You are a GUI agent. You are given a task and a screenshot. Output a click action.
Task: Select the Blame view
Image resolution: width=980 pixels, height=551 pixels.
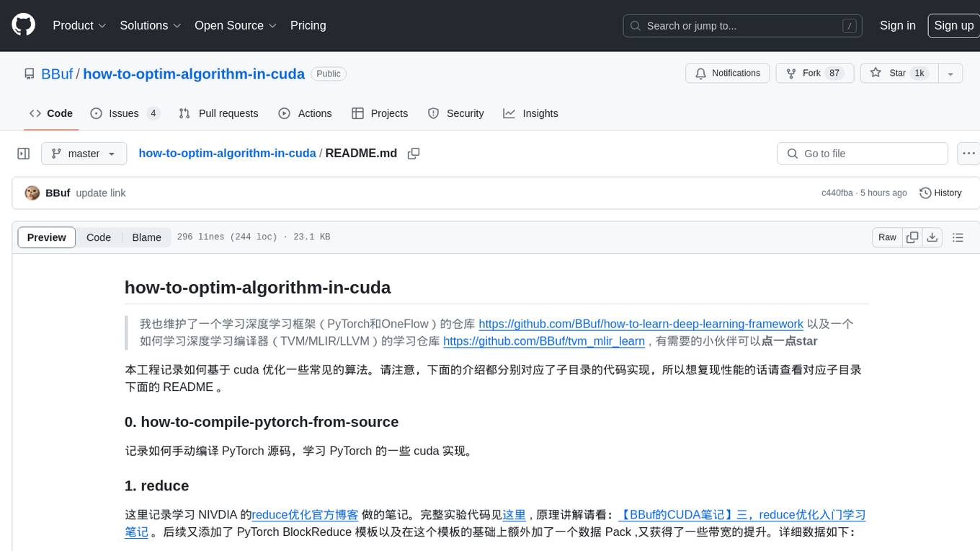click(x=146, y=237)
